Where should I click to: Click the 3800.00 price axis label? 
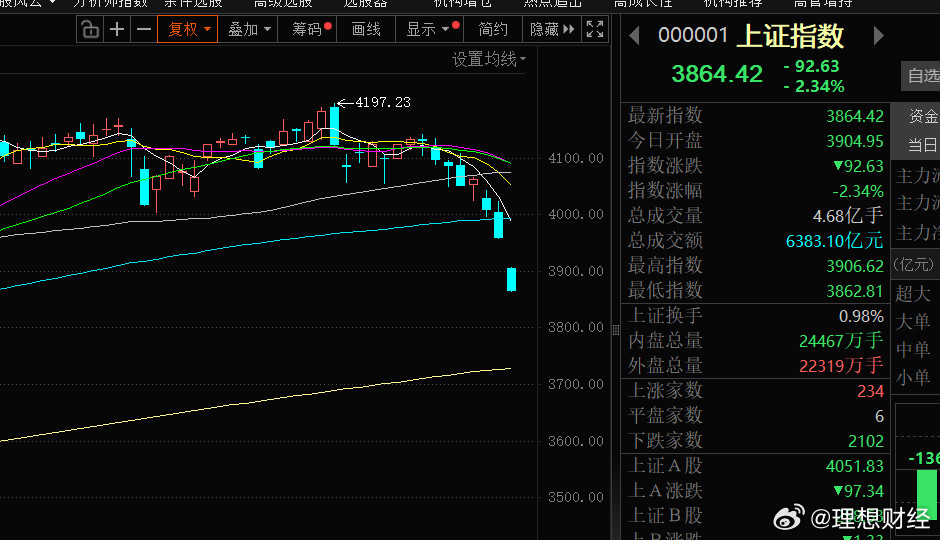(576, 327)
